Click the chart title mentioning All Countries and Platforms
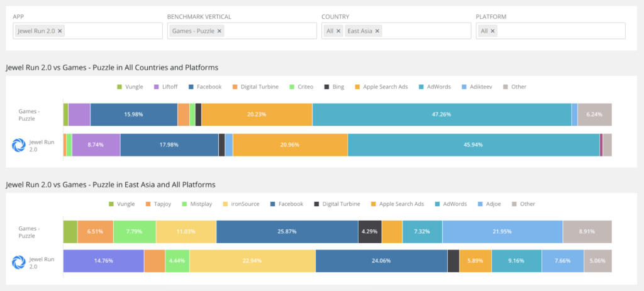The height and width of the screenshot is (291, 644). [x=112, y=67]
